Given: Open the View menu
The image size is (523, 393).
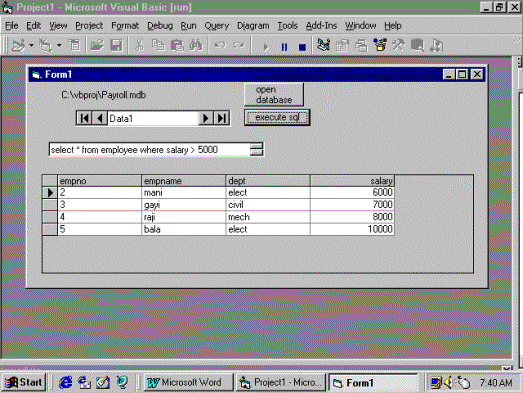Looking at the screenshot, I should pyautogui.click(x=58, y=26).
